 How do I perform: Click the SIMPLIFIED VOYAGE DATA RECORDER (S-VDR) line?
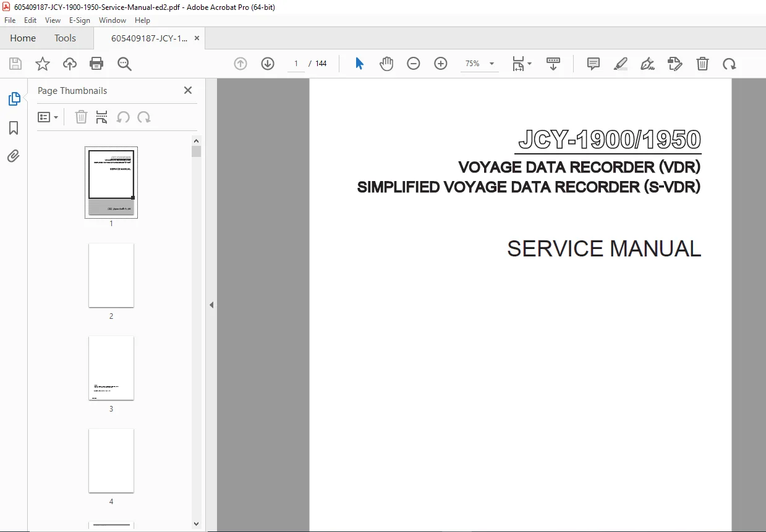pyautogui.click(x=529, y=187)
